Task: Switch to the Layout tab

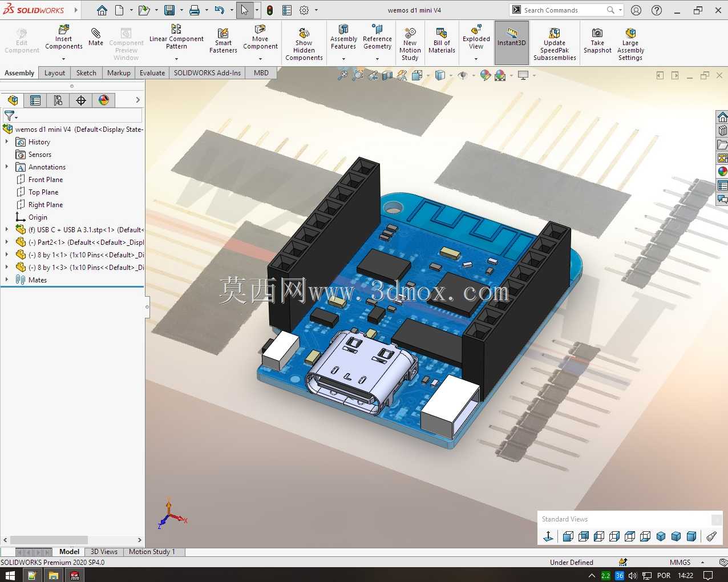Action: point(55,73)
